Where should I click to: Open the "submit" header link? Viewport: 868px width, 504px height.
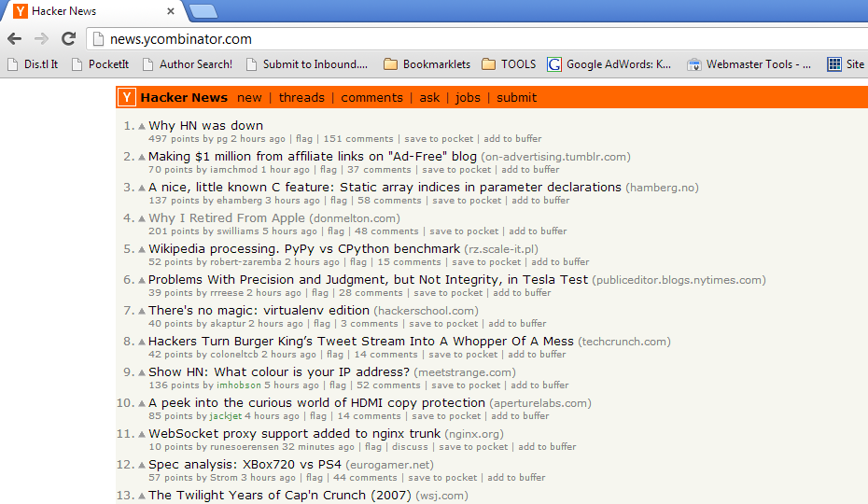pos(516,97)
